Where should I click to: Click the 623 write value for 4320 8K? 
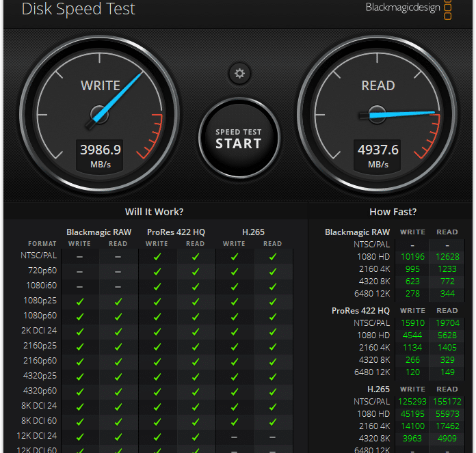pos(412,282)
